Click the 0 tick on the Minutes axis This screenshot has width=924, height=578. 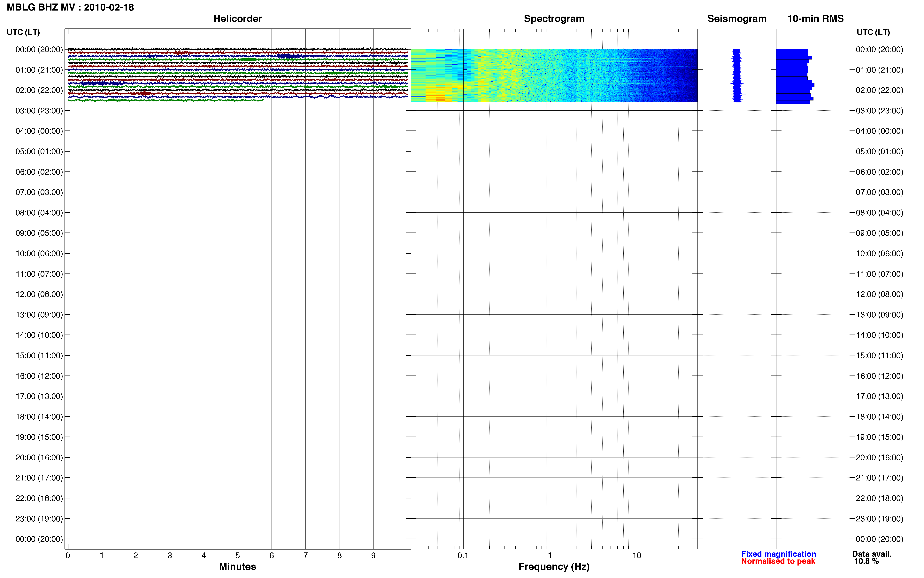point(68,555)
